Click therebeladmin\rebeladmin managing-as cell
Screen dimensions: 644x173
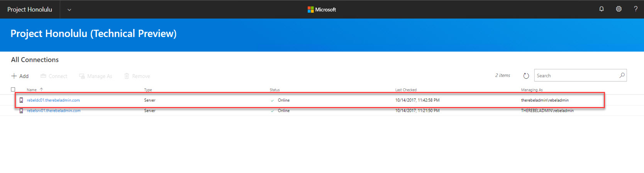point(545,100)
